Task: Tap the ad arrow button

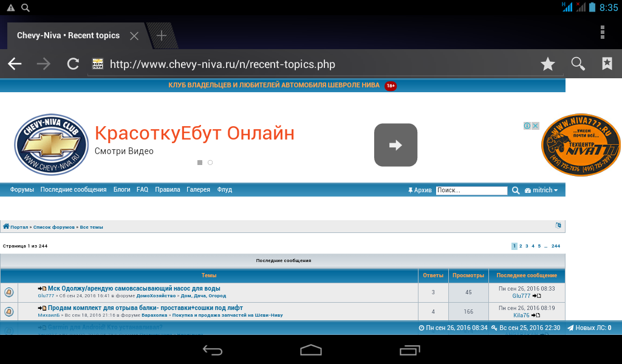Action: [x=395, y=145]
